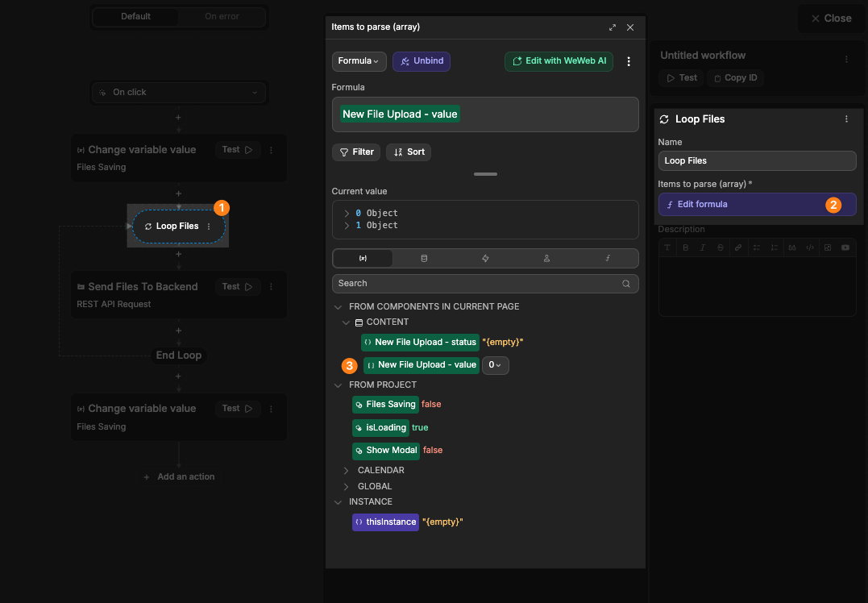Open Loop Files panel options menu
Image resolution: width=868 pixels, height=603 pixels.
(846, 119)
